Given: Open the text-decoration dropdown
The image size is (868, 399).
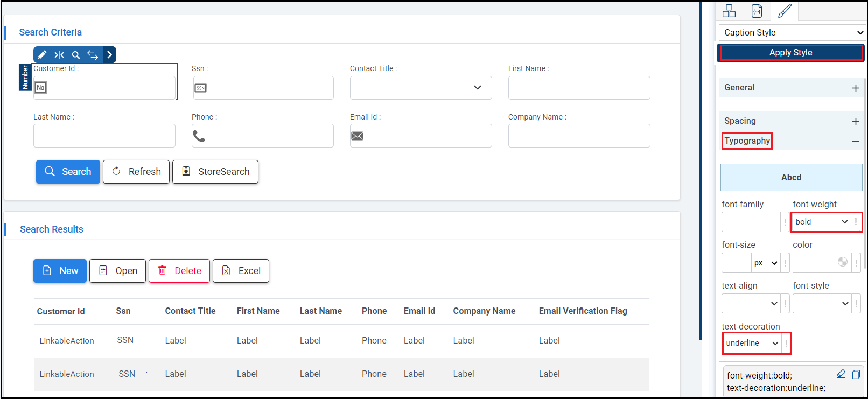Looking at the screenshot, I should coord(752,343).
